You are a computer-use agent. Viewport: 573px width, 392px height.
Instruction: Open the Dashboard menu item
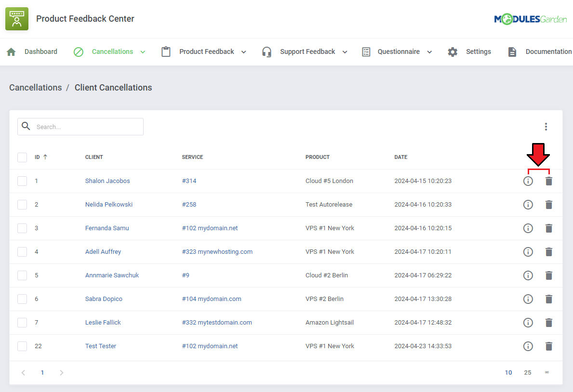click(x=41, y=52)
